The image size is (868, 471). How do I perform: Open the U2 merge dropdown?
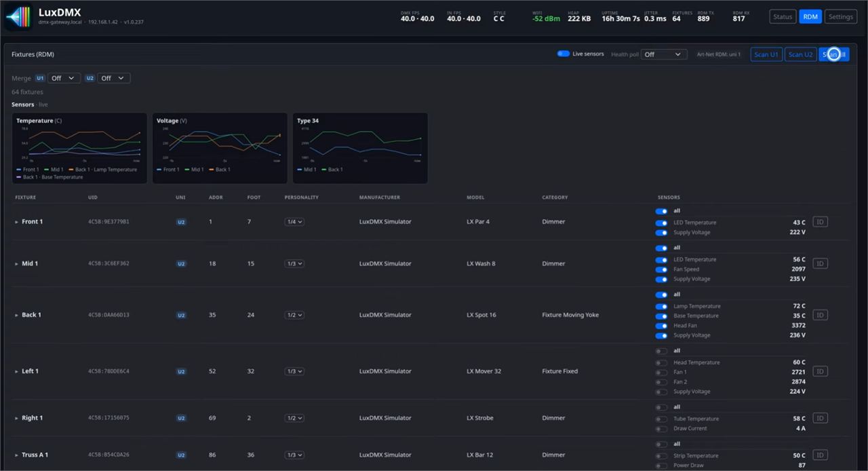[x=114, y=78]
